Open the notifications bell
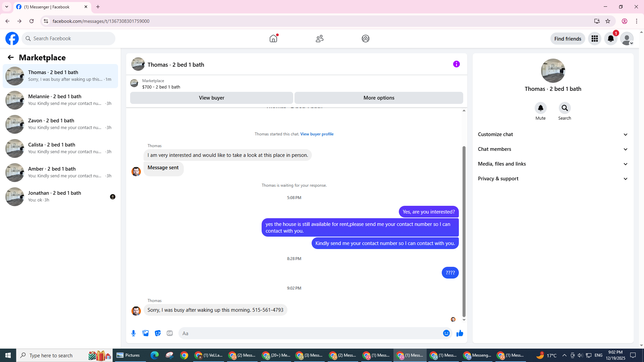Screen dimensions: 644x362 [x=610, y=39]
